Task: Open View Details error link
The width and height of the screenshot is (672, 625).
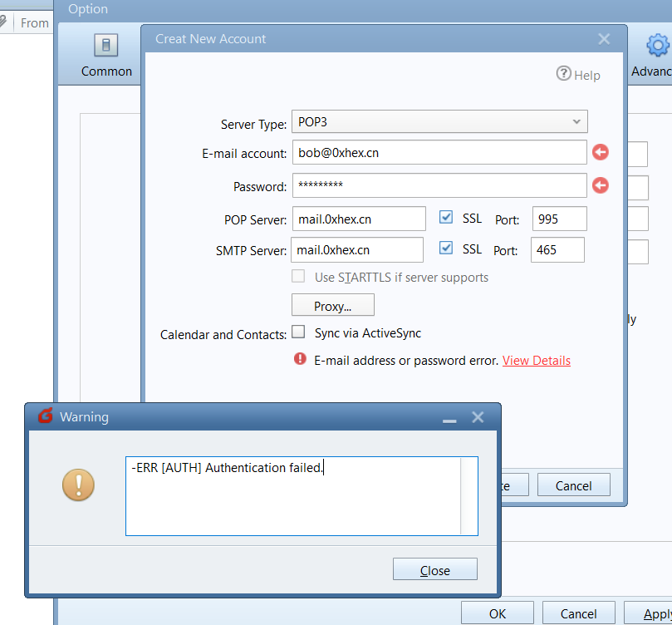Action: 536,361
